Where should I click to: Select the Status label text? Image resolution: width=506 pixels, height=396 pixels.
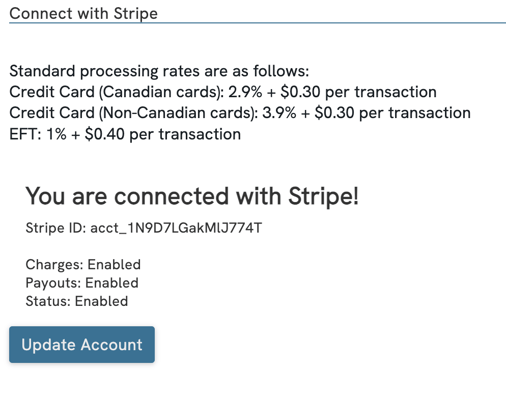(48, 301)
